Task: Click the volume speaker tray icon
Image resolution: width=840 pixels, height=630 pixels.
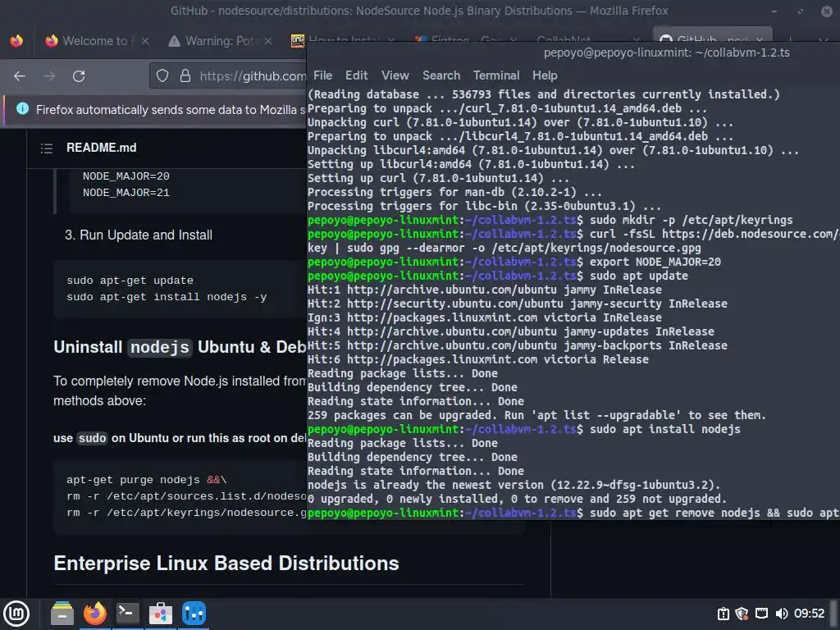Action: click(782, 614)
